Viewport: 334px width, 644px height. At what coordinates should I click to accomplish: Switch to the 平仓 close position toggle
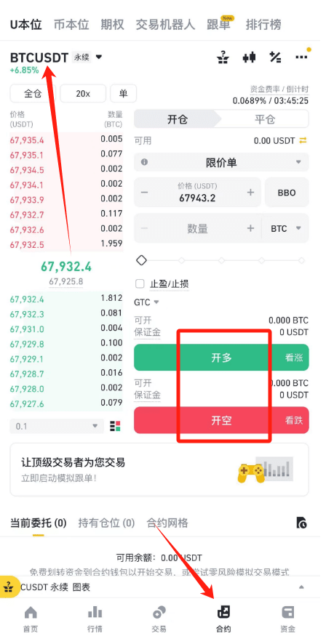pyautogui.click(x=264, y=119)
